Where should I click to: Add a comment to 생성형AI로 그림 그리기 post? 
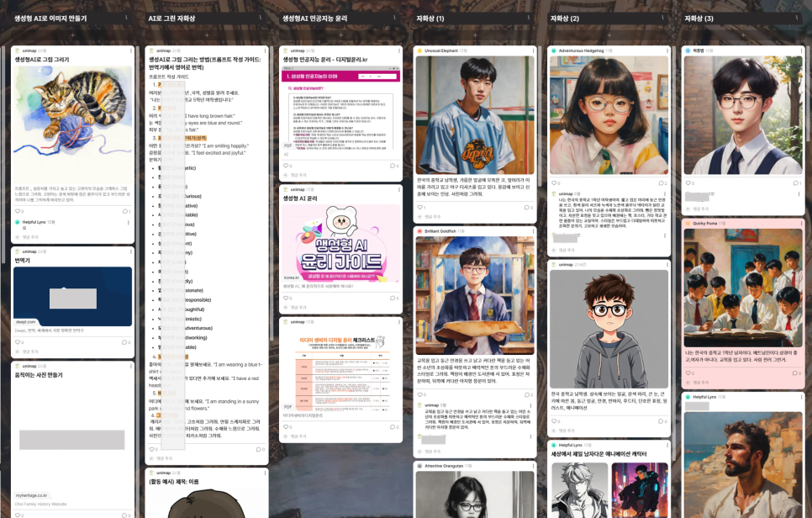(x=72, y=237)
